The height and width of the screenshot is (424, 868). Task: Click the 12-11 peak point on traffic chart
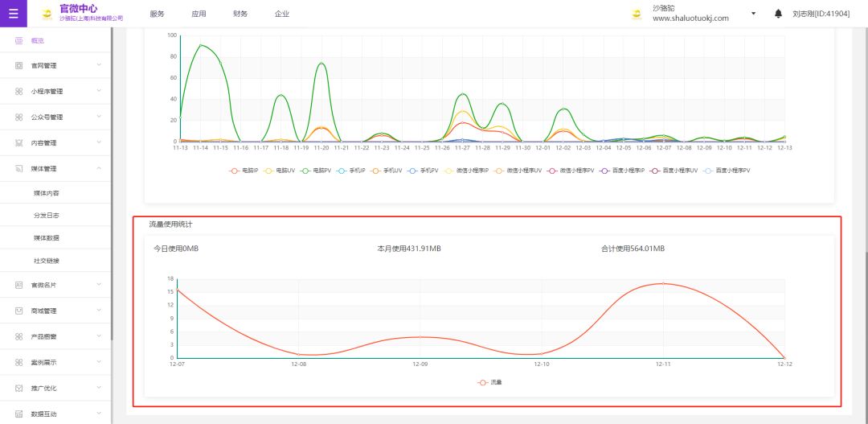[662, 283]
